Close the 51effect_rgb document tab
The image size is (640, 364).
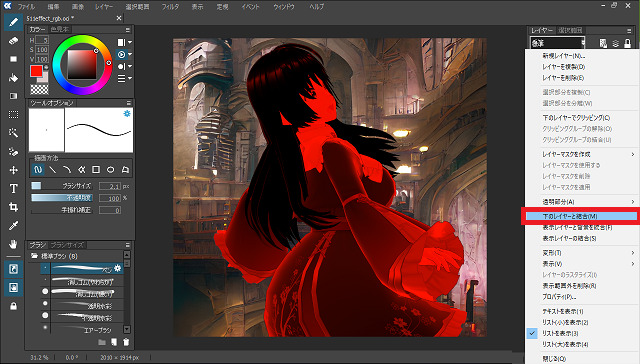tap(119, 18)
